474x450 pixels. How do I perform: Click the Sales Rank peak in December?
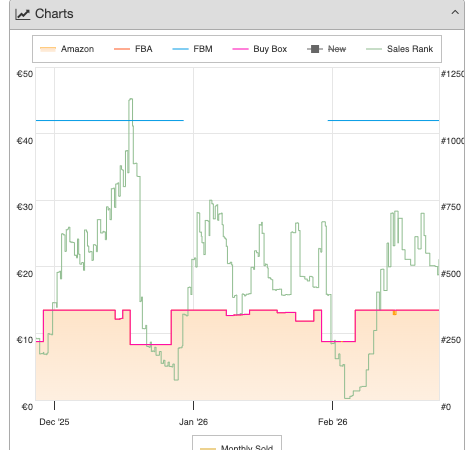coord(131,99)
